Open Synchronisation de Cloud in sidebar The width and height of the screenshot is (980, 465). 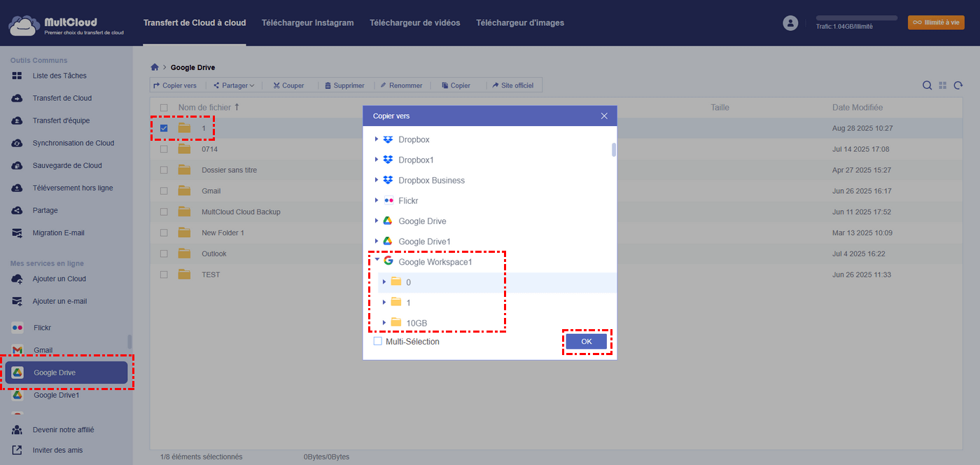[x=73, y=143]
